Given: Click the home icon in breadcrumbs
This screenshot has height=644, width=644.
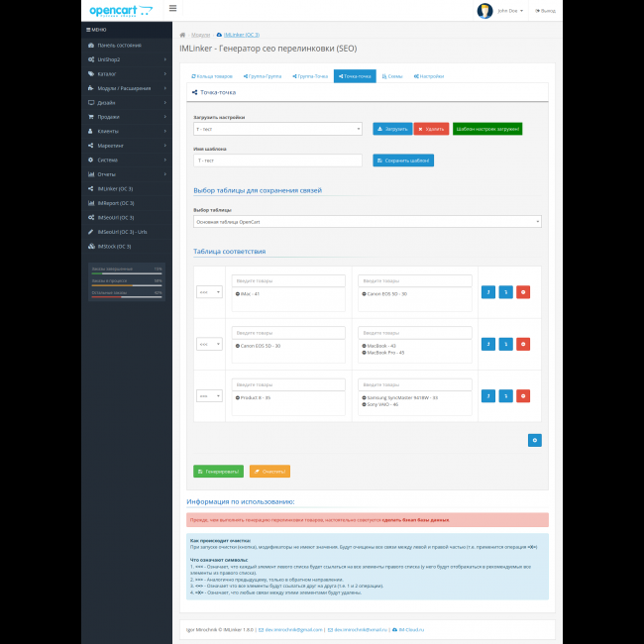Looking at the screenshot, I should 182,34.
